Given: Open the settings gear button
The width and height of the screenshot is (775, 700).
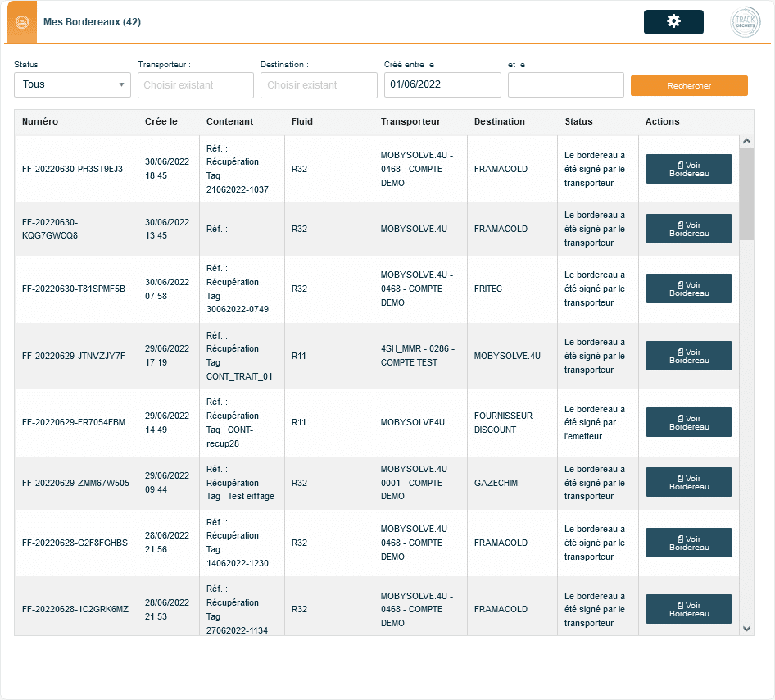Looking at the screenshot, I should coord(673,22).
